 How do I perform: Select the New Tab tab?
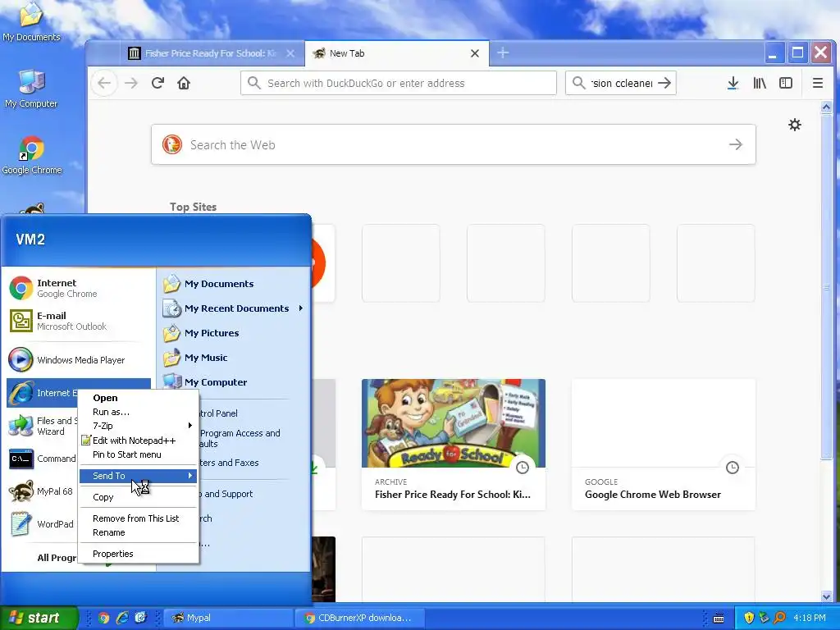click(x=396, y=53)
